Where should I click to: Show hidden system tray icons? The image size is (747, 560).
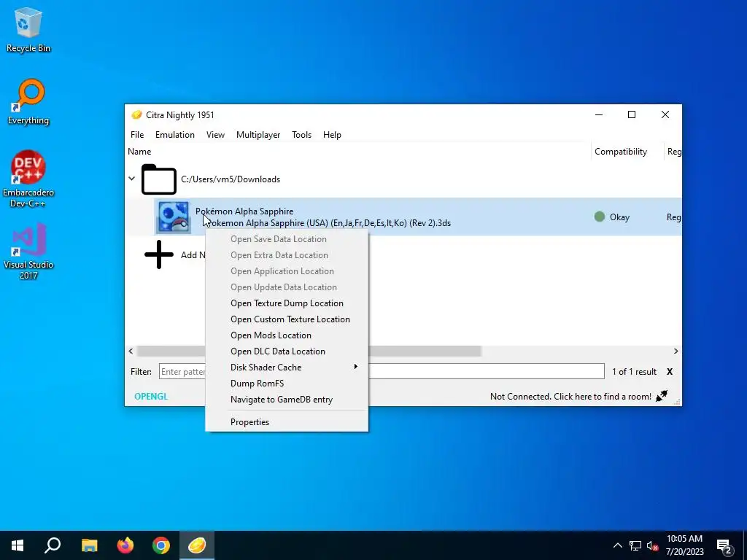(617, 545)
